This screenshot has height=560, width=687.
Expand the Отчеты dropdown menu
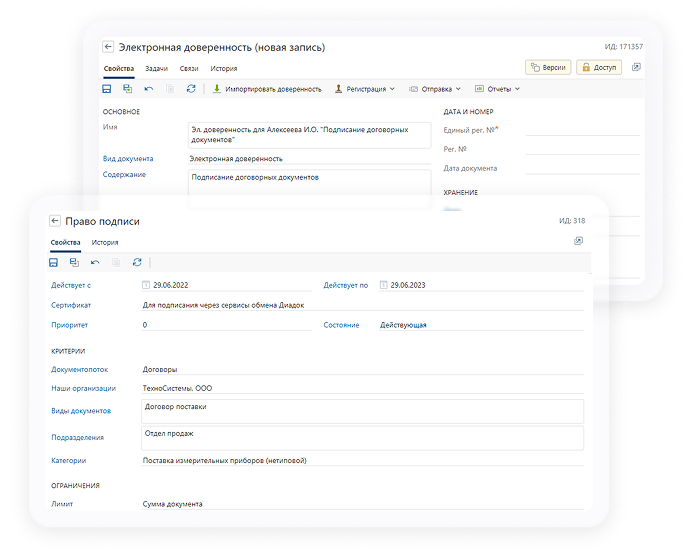point(497,89)
